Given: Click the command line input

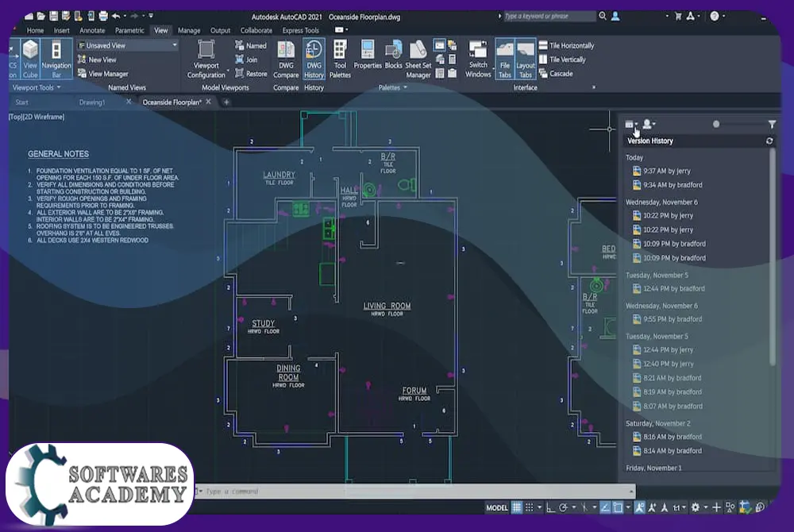Looking at the screenshot, I should tap(415, 492).
